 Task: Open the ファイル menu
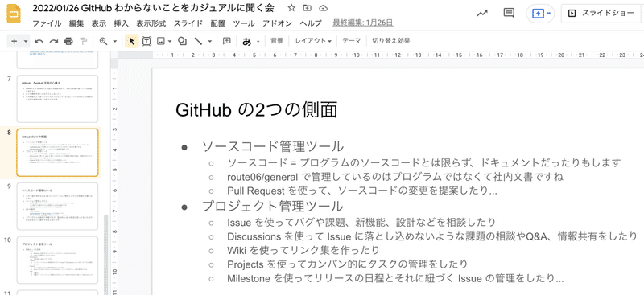click(x=47, y=23)
